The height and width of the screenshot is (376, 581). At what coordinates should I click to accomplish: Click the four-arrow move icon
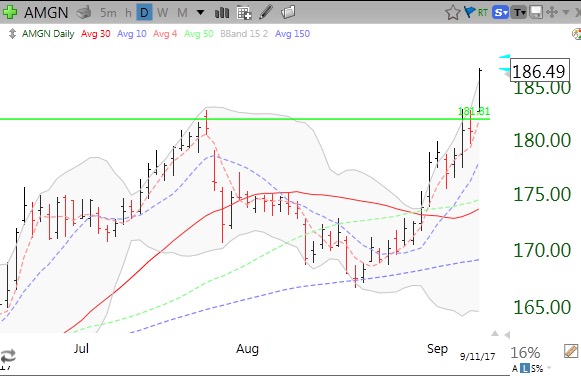coord(552,12)
